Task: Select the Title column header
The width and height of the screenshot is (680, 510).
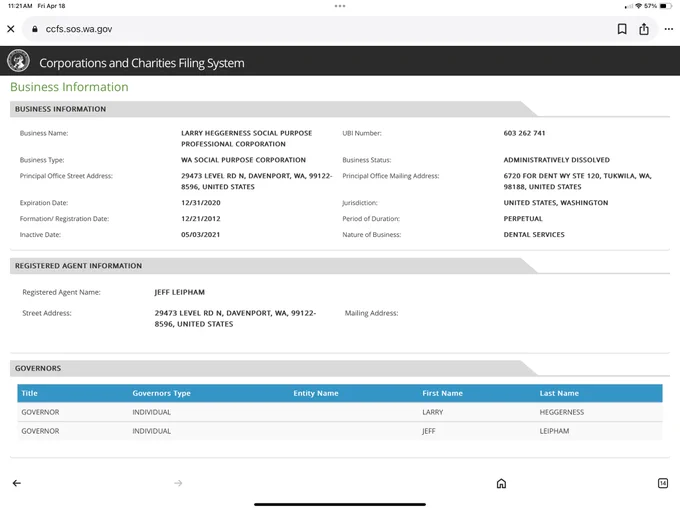Action: point(29,393)
